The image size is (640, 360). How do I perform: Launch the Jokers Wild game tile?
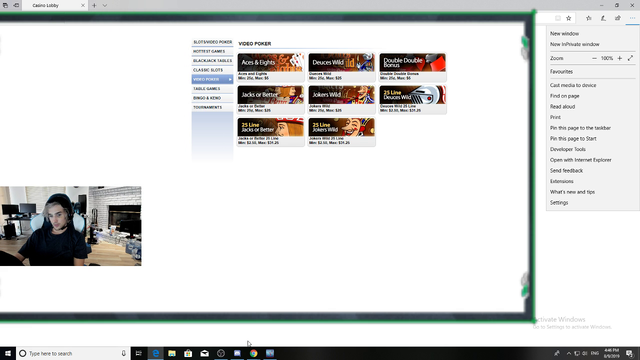pyautogui.click(x=341, y=99)
